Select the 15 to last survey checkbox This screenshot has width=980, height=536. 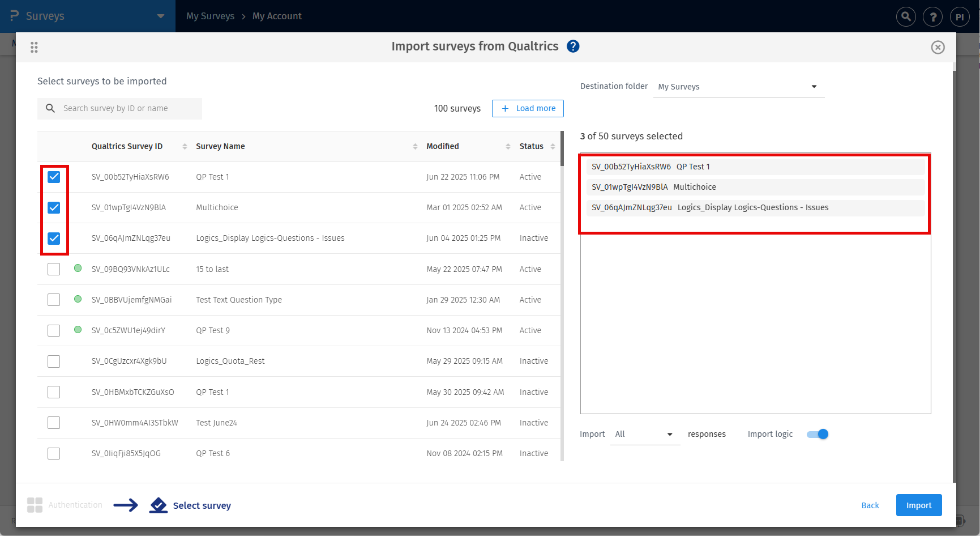coord(54,269)
